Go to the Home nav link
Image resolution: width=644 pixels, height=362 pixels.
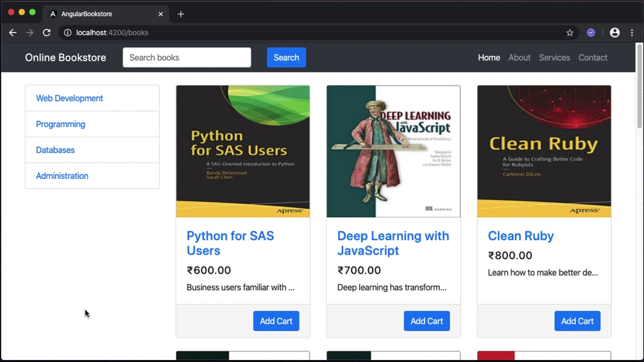(489, 57)
